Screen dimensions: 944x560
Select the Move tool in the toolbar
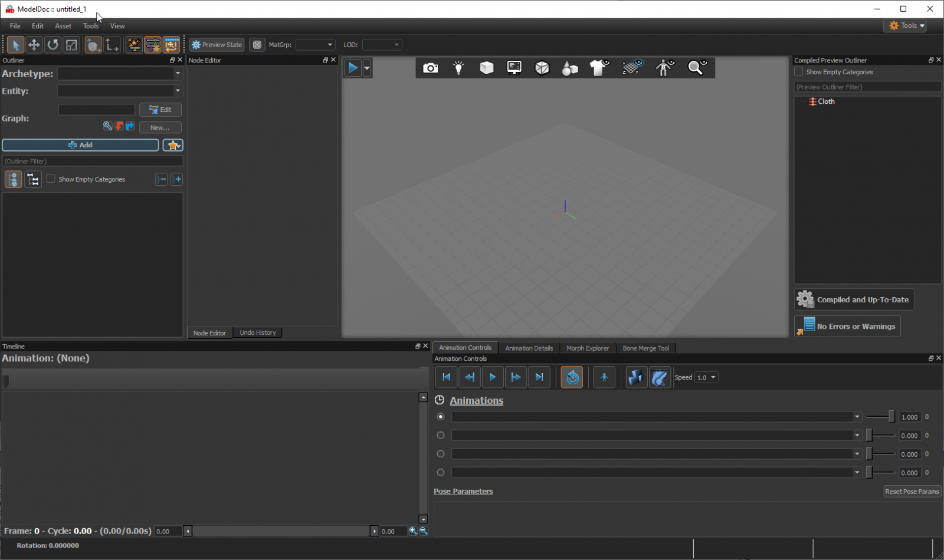click(34, 44)
